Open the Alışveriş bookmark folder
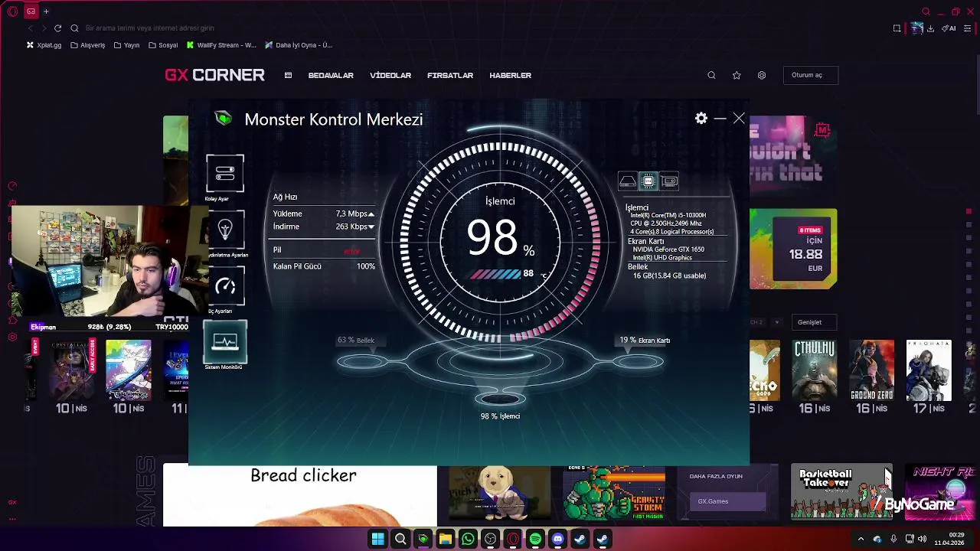The width and height of the screenshot is (980, 551). (87, 45)
